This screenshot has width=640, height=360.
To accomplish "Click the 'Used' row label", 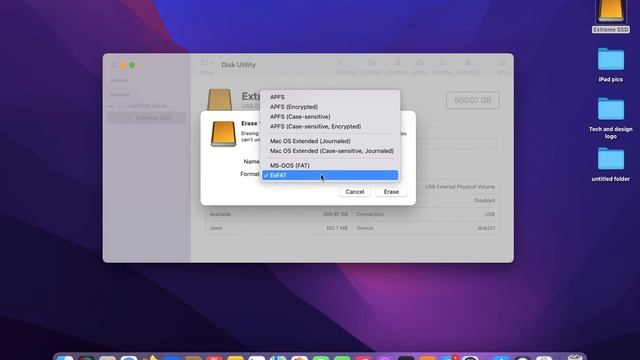I will (216, 228).
